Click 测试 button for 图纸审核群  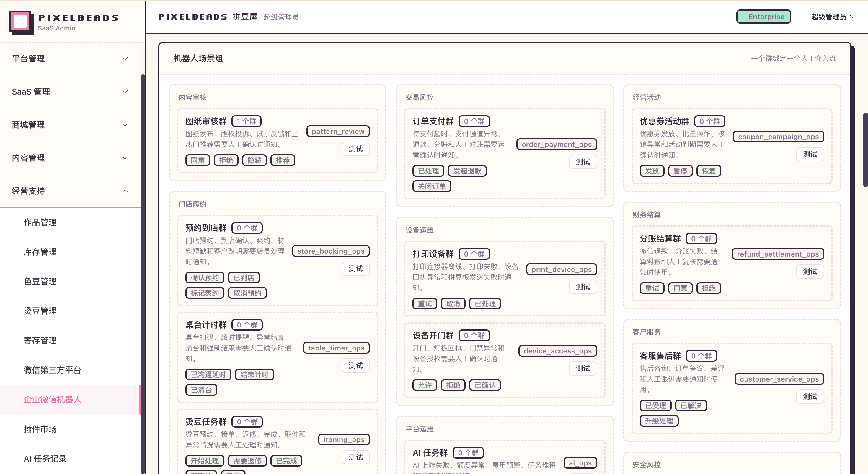click(355, 149)
